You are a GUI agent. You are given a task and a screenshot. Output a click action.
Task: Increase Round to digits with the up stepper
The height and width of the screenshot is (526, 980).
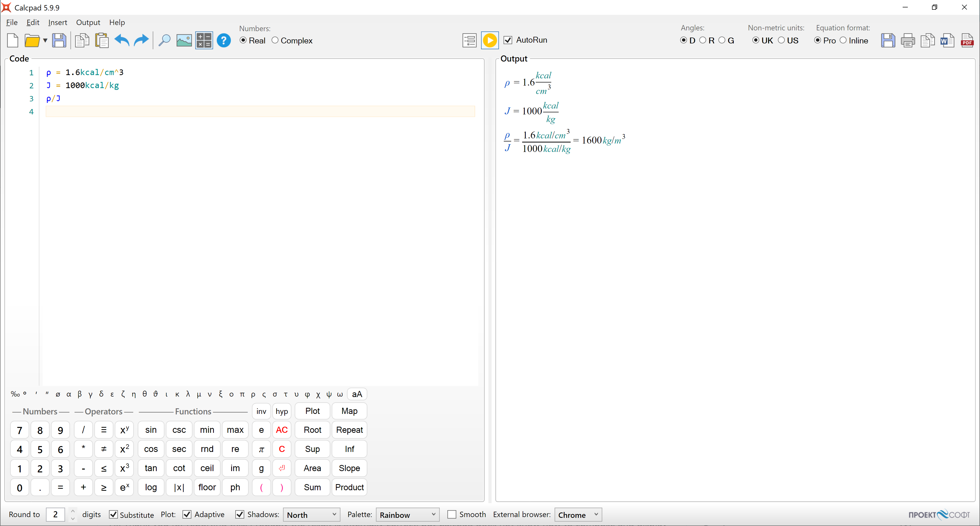[x=73, y=511]
